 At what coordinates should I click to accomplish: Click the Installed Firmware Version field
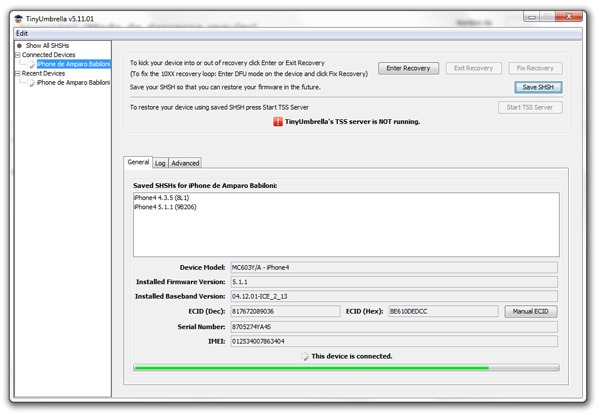(x=394, y=282)
